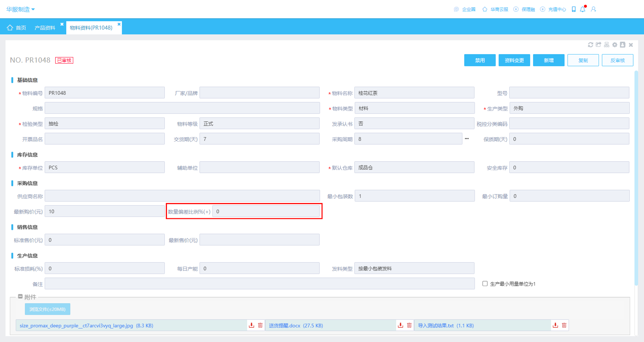Click the 禁用 button
Screen dimensions: 644x342
tap(480, 60)
